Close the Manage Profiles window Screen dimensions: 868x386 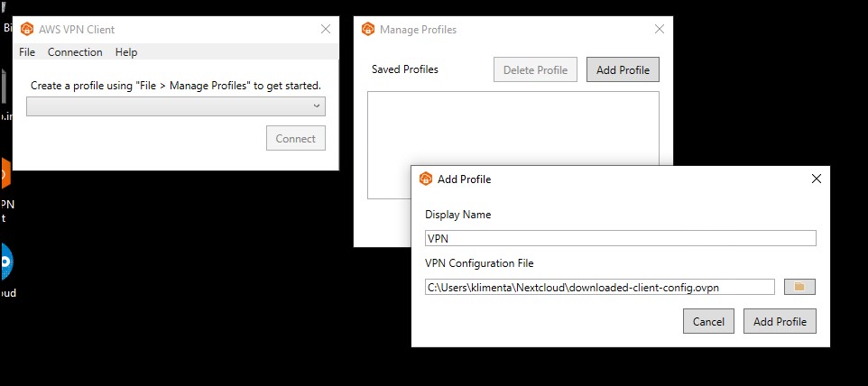[660, 29]
